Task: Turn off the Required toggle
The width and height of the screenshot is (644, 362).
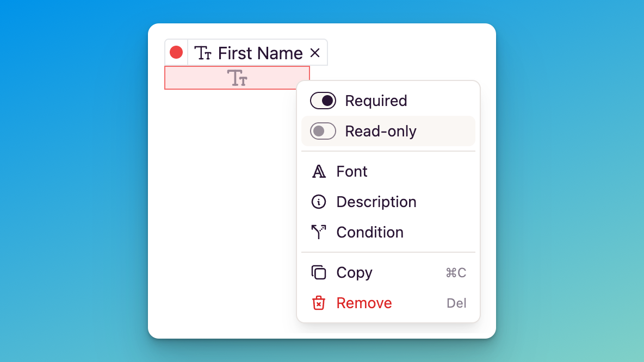Action: (x=323, y=101)
